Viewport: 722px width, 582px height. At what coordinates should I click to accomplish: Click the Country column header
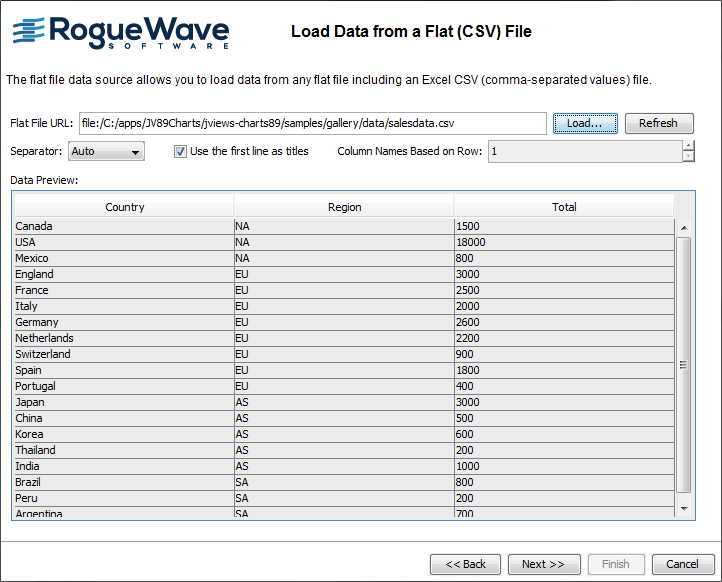124,207
